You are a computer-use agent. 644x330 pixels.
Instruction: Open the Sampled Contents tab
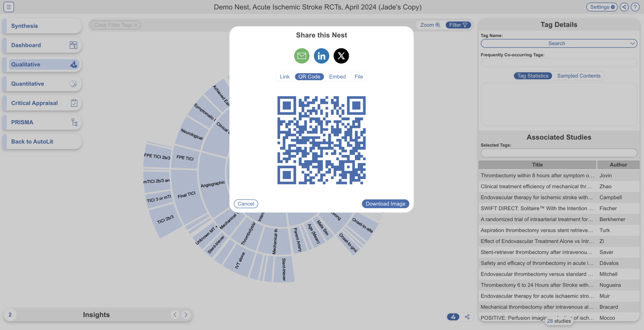(x=579, y=76)
